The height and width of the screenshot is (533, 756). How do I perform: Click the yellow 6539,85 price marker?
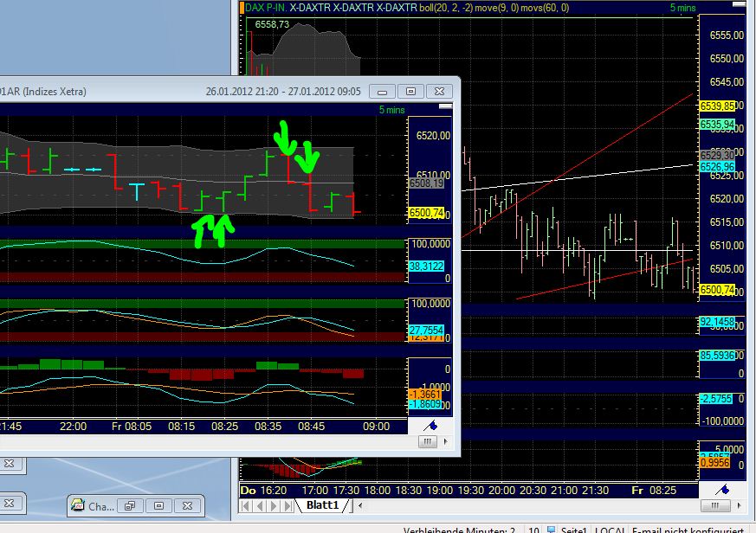click(x=718, y=106)
